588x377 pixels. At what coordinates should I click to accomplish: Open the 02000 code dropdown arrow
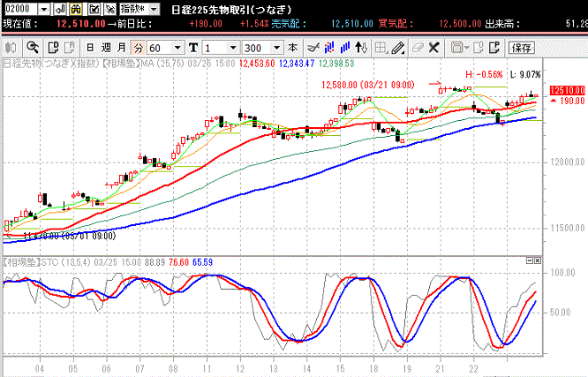pos(44,9)
